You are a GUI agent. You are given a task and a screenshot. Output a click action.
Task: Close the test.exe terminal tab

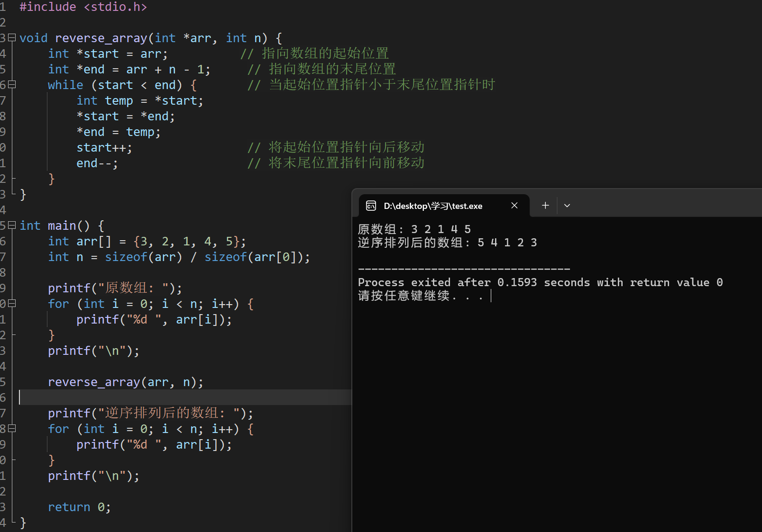click(x=514, y=205)
